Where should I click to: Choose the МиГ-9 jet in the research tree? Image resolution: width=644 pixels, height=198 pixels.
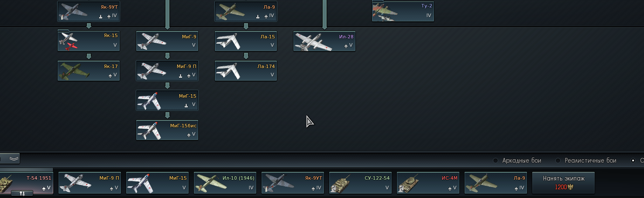[x=167, y=41]
